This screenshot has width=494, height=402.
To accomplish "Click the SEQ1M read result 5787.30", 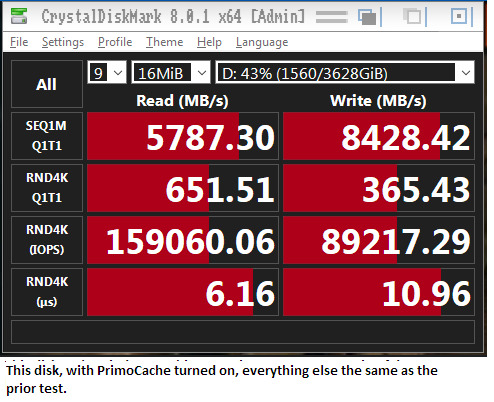I will 183,136.
